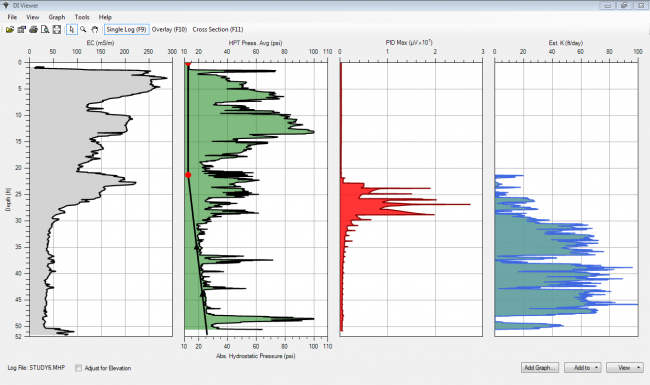Click the fit-to-page toolbar icon
Screen dimensions: 650x385
(57, 29)
